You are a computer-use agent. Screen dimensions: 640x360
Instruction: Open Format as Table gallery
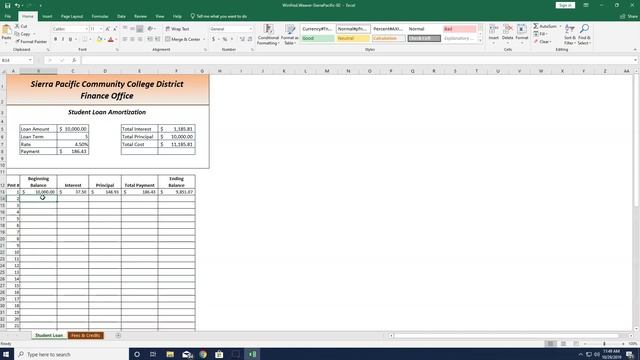(290, 34)
